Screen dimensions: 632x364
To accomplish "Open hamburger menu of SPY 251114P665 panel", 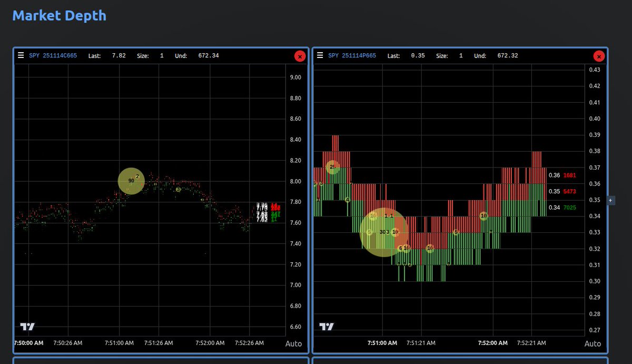I will point(320,55).
